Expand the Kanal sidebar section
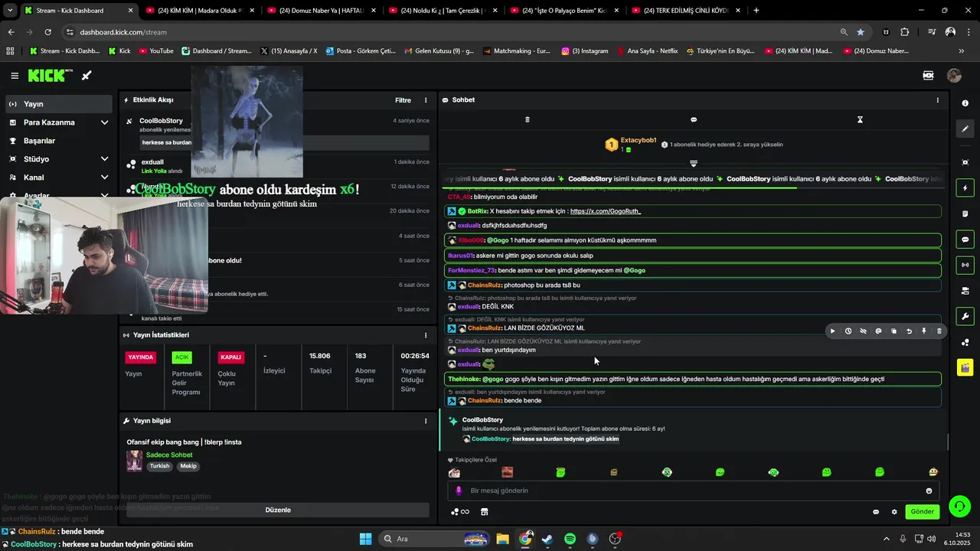This screenshot has width=980, height=551. coord(104,178)
